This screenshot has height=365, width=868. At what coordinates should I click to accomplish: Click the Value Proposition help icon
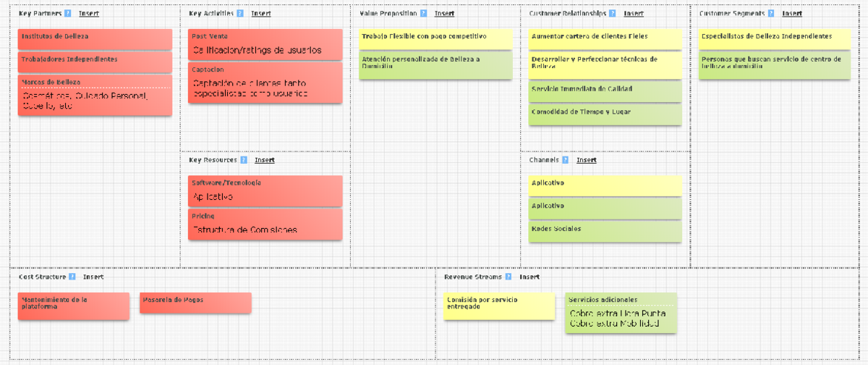(423, 13)
